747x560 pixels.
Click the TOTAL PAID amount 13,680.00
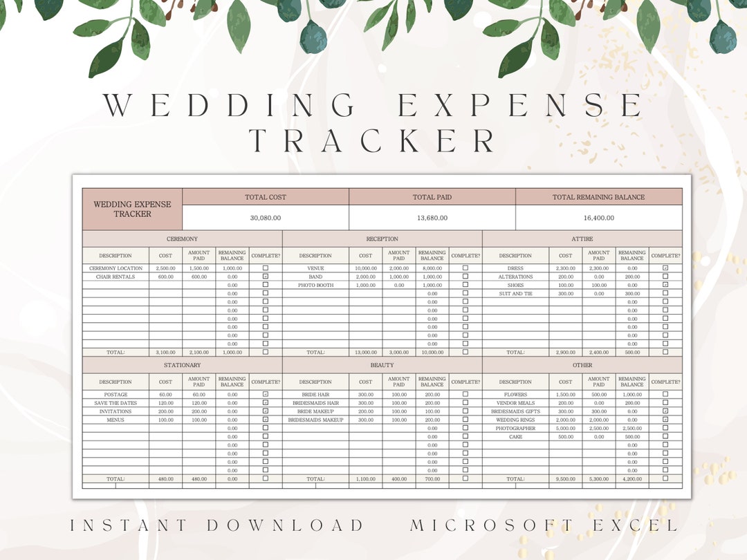tap(432, 217)
